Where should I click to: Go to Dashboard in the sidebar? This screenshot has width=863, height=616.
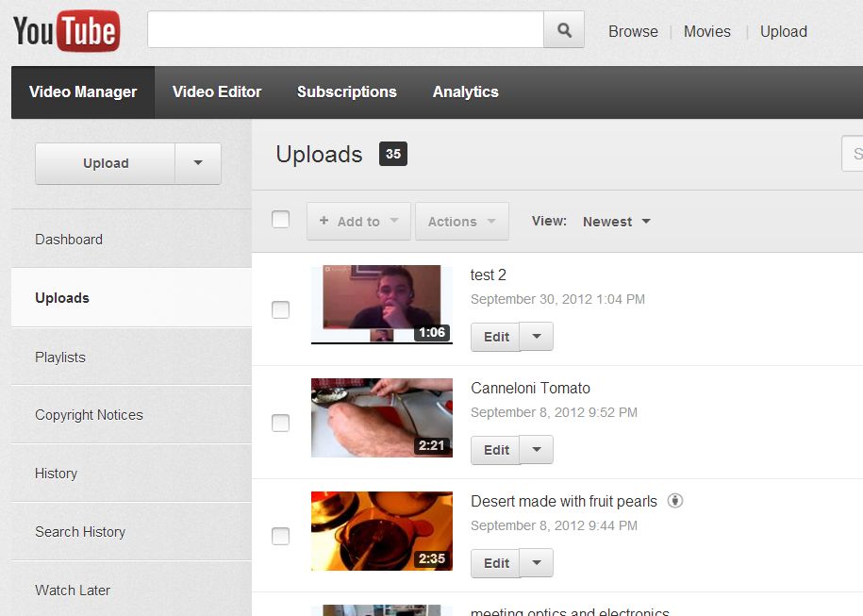[x=131, y=239]
